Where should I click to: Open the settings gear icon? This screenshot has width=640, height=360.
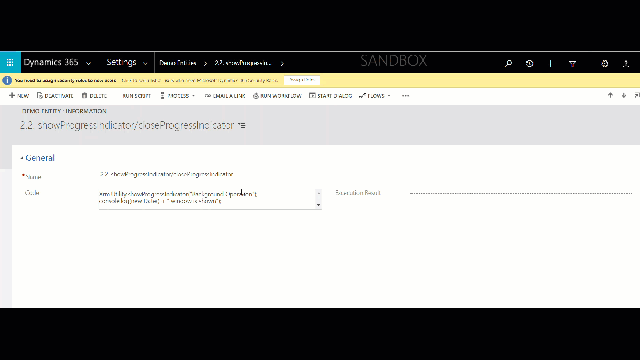tap(604, 63)
